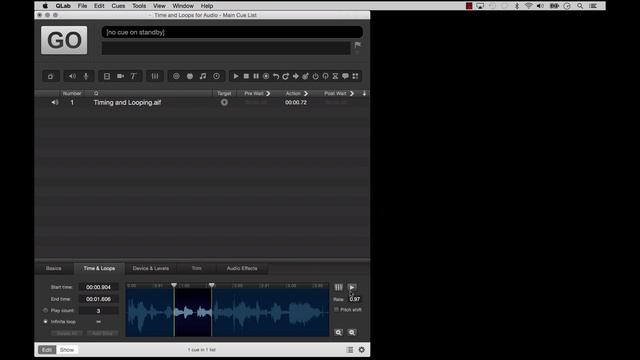Open the Basics inspector tab

coord(53,268)
